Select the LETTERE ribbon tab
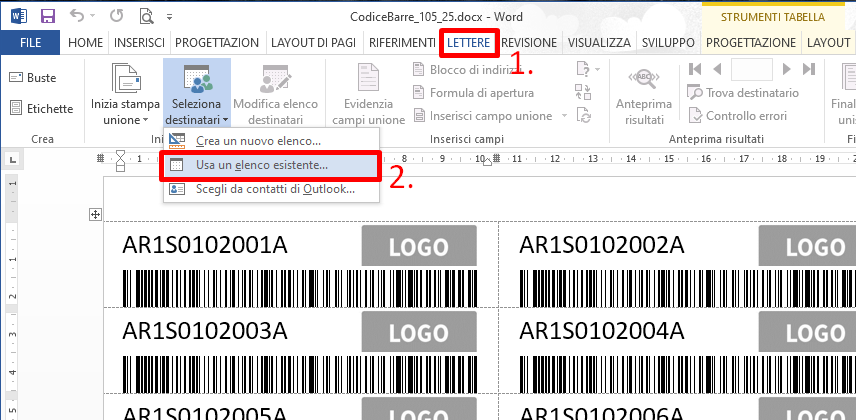The image size is (856, 420). pos(468,43)
